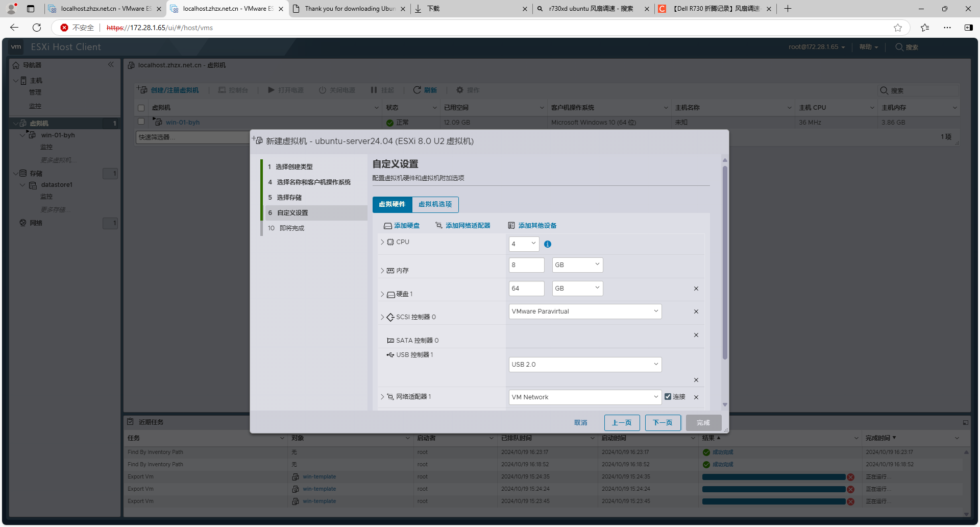Click the Add network adapter icon
This screenshot has width=980, height=527.
point(438,225)
